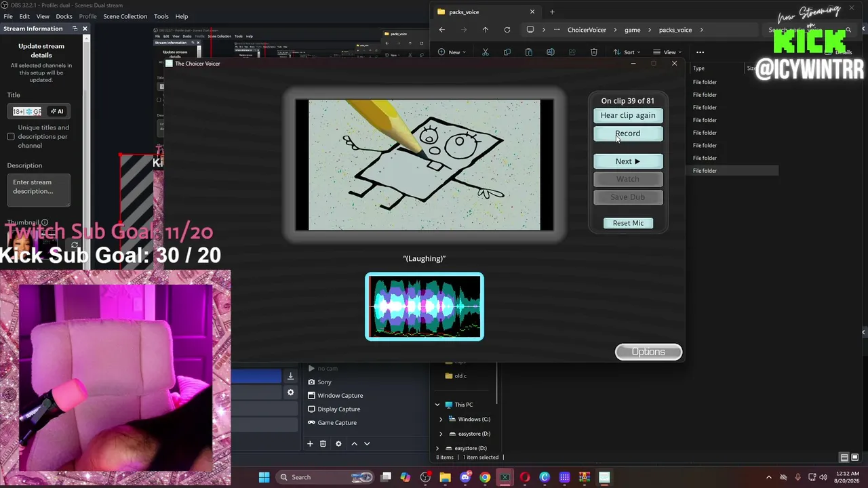
Task: Expand the Windows (C:) drive node
Action: pos(441,420)
